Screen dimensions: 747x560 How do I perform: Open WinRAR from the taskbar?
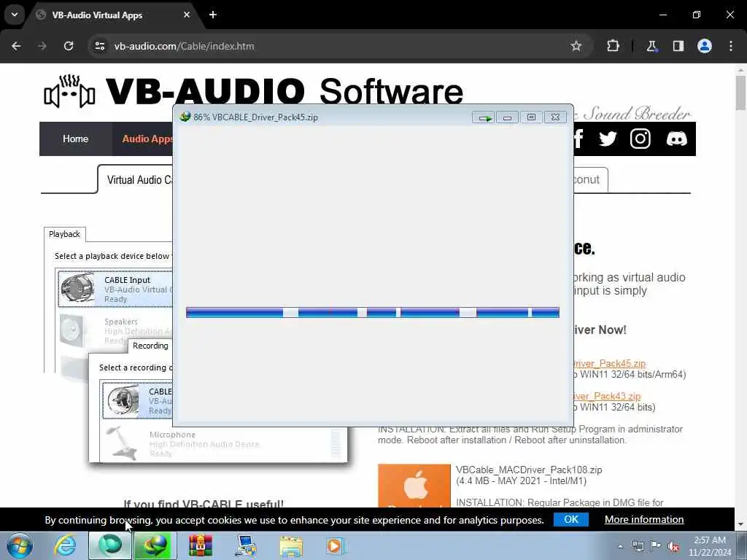[x=201, y=545]
